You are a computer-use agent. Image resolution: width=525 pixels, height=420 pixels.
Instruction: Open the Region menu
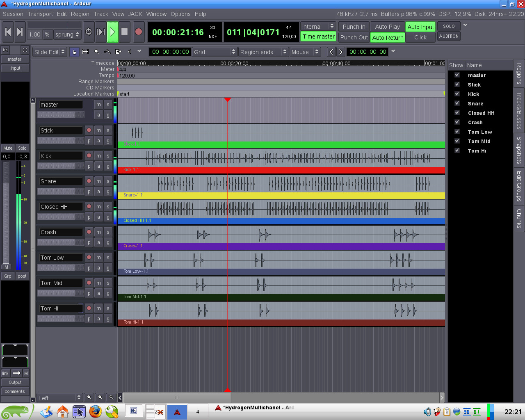click(80, 14)
